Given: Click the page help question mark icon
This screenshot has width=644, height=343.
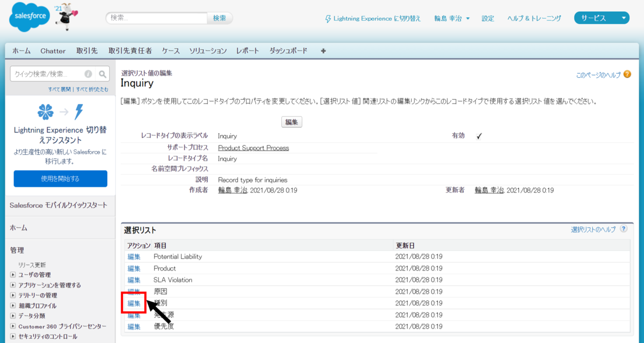Looking at the screenshot, I should (x=627, y=75).
